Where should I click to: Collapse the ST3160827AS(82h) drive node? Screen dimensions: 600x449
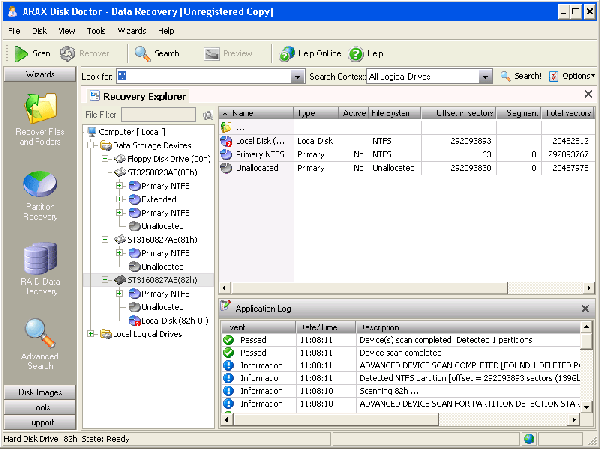(105, 281)
